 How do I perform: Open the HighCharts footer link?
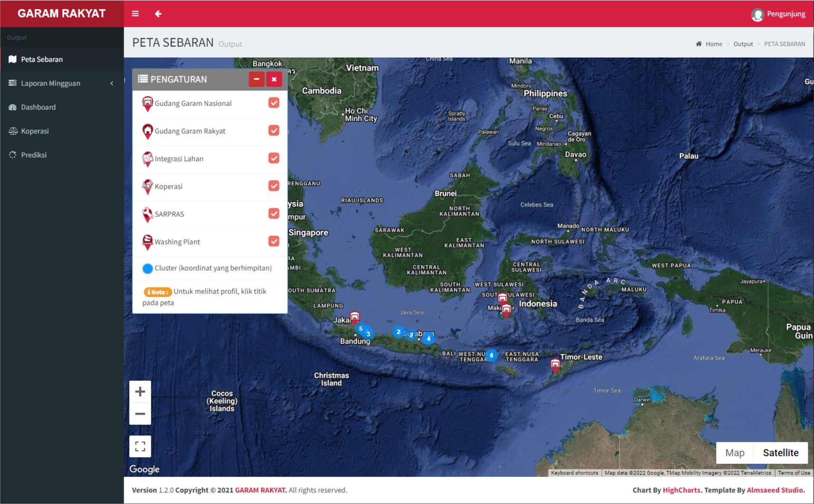(681, 490)
